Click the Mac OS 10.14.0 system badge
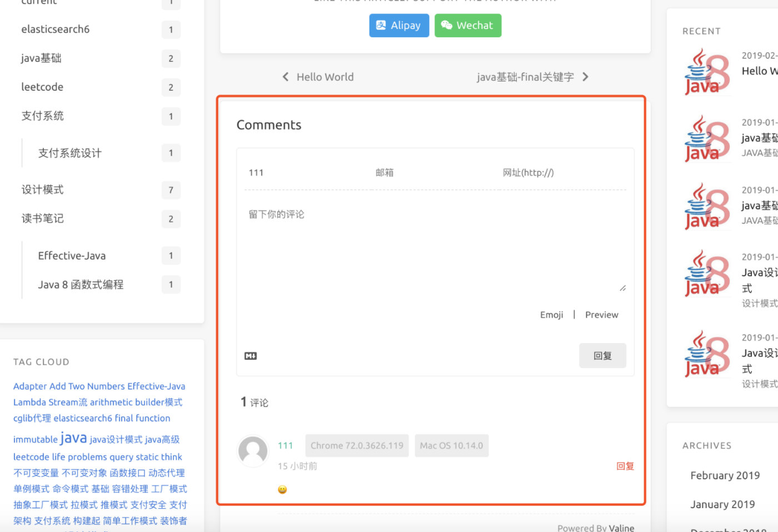The width and height of the screenshot is (778, 532). pos(451,445)
